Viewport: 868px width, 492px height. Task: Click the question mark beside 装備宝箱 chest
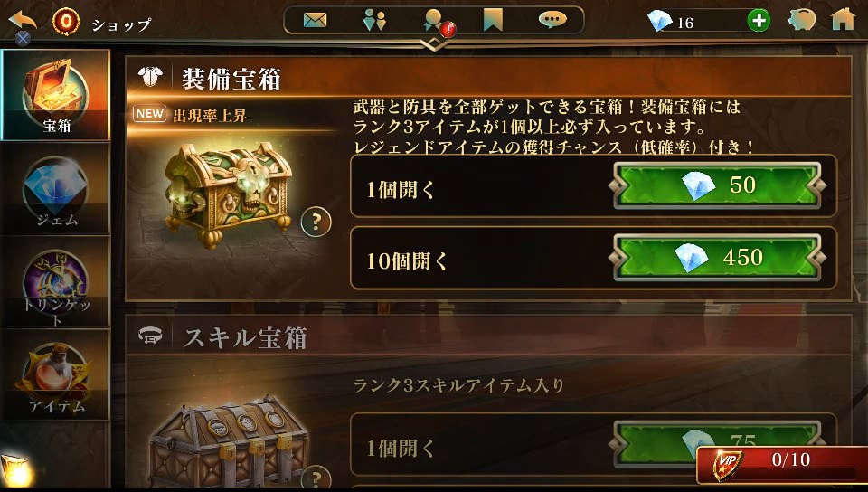click(x=316, y=222)
